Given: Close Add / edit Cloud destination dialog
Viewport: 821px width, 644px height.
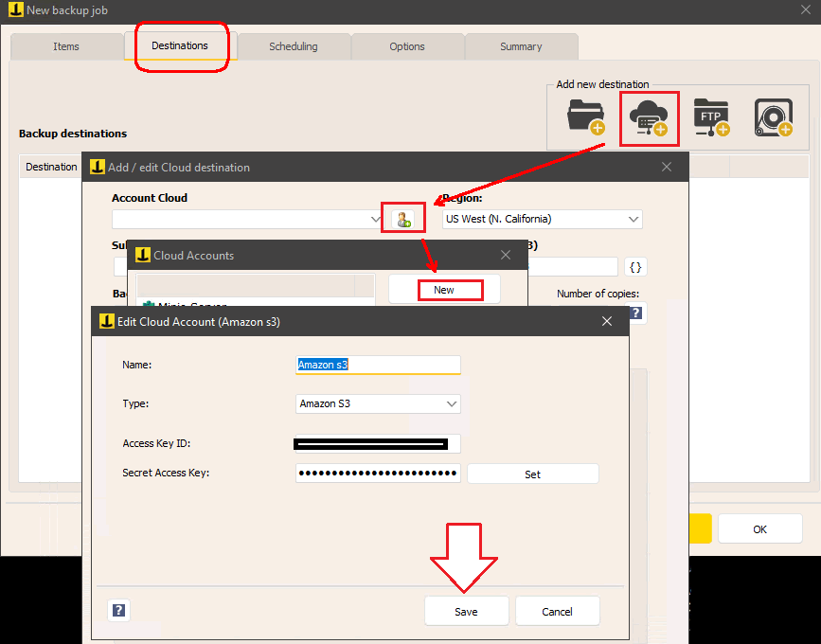Looking at the screenshot, I should click(x=667, y=167).
